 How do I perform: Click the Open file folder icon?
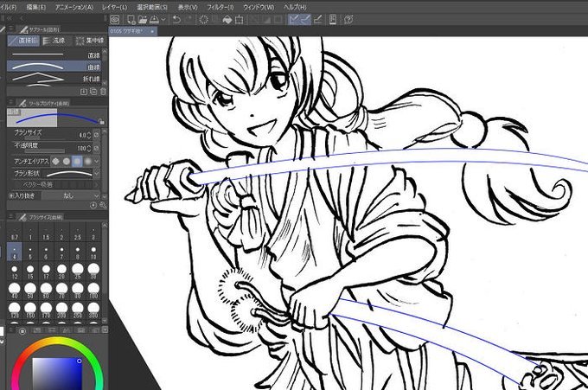click(143, 20)
